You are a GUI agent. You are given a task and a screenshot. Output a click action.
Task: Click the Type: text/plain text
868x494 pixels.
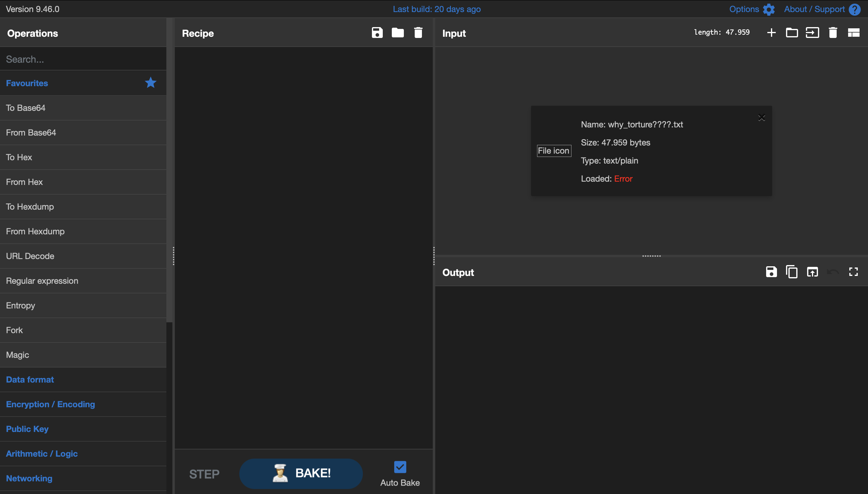coord(609,161)
